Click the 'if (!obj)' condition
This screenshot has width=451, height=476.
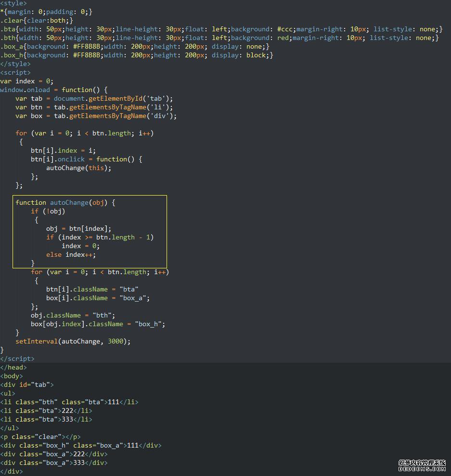[48, 212]
